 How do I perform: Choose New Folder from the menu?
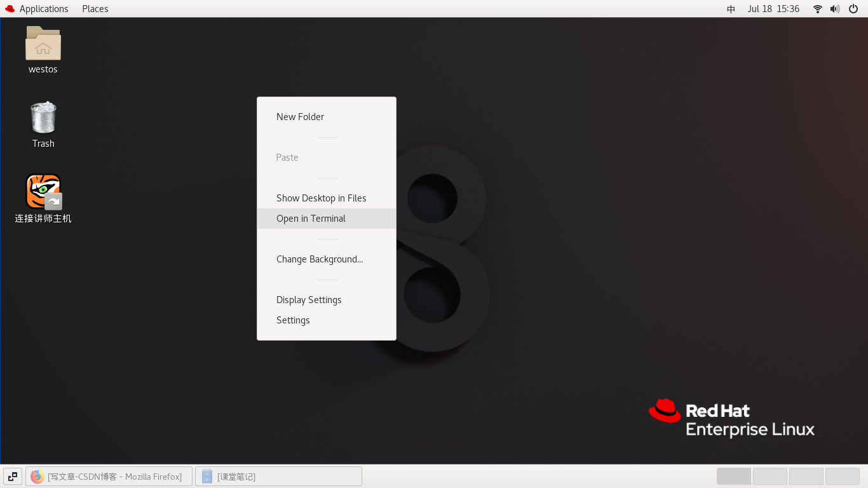tap(300, 116)
